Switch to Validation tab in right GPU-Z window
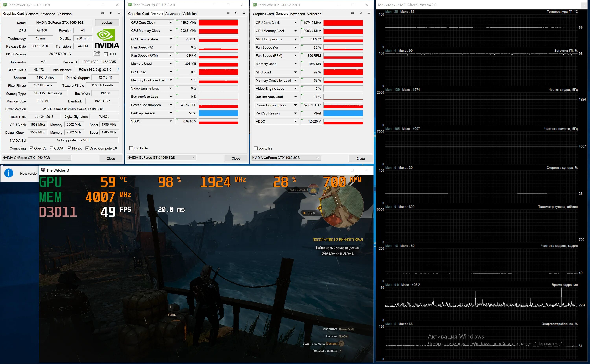The height and width of the screenshot is (364, 590). pyautogui.click(x=314, y=14)
